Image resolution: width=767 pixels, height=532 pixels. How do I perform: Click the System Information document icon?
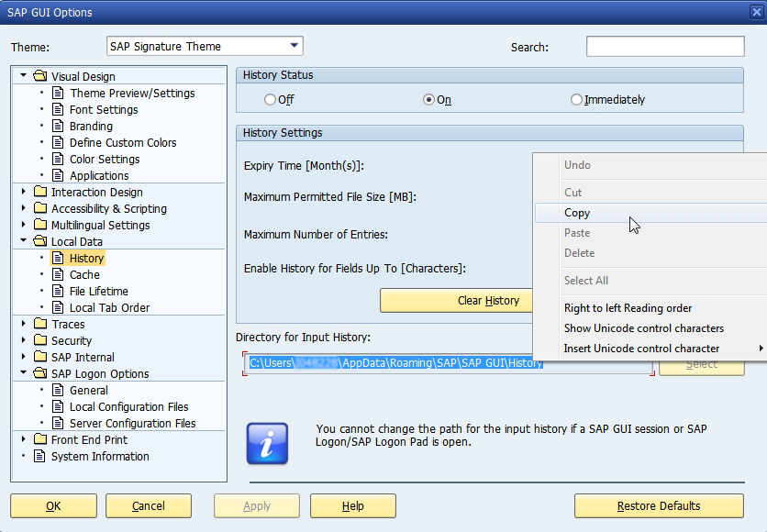tap(39, 456)
